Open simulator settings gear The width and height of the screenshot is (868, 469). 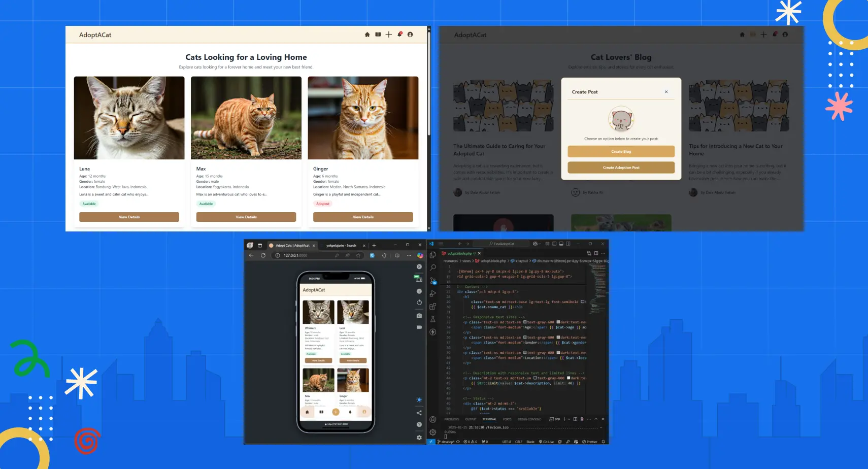click(419, 437)
